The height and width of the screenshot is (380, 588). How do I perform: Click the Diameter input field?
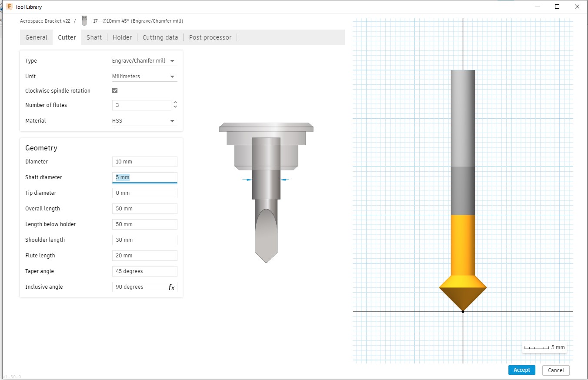(144, 162)
